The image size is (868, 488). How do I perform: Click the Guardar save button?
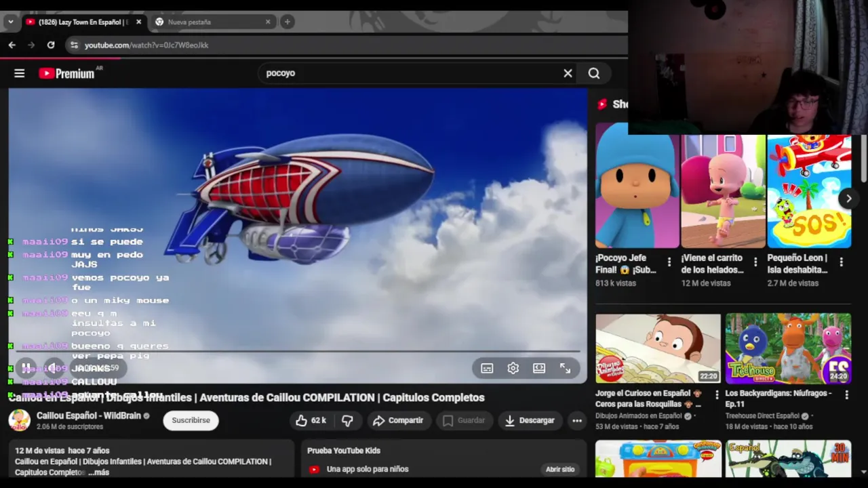click(464, 420)
